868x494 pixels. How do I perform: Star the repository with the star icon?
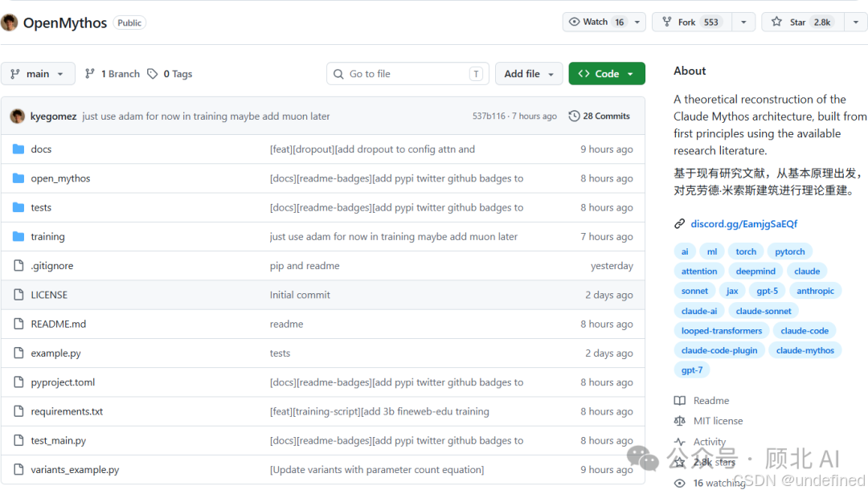[x=776, y=22]
